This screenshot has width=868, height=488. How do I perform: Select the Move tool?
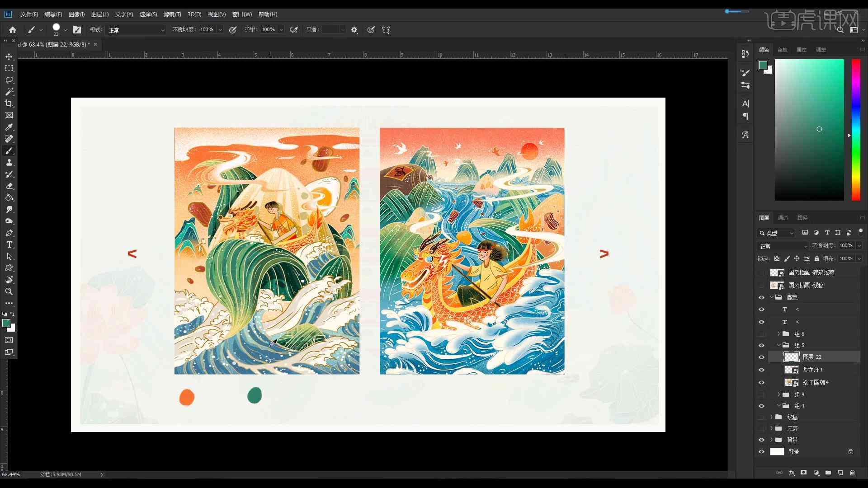(9, 56)
